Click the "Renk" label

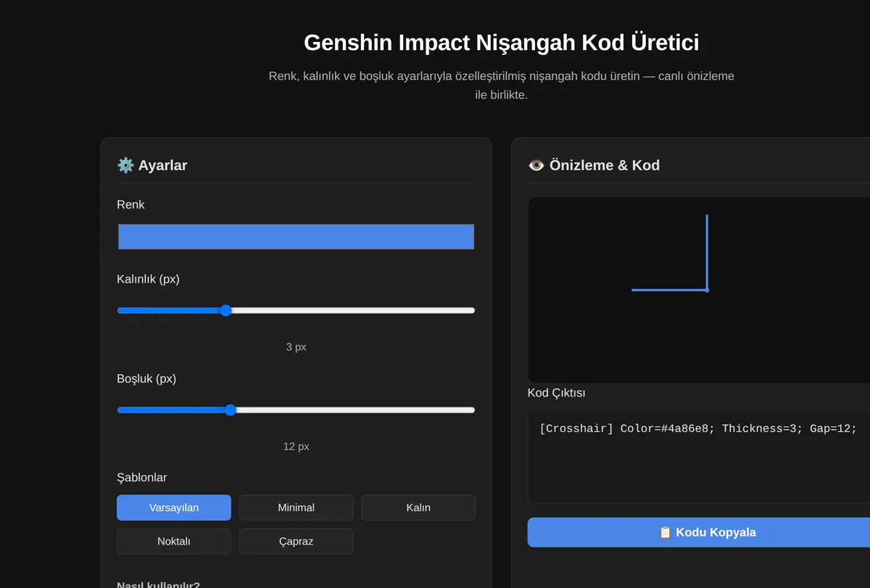(x=130, y=204)
